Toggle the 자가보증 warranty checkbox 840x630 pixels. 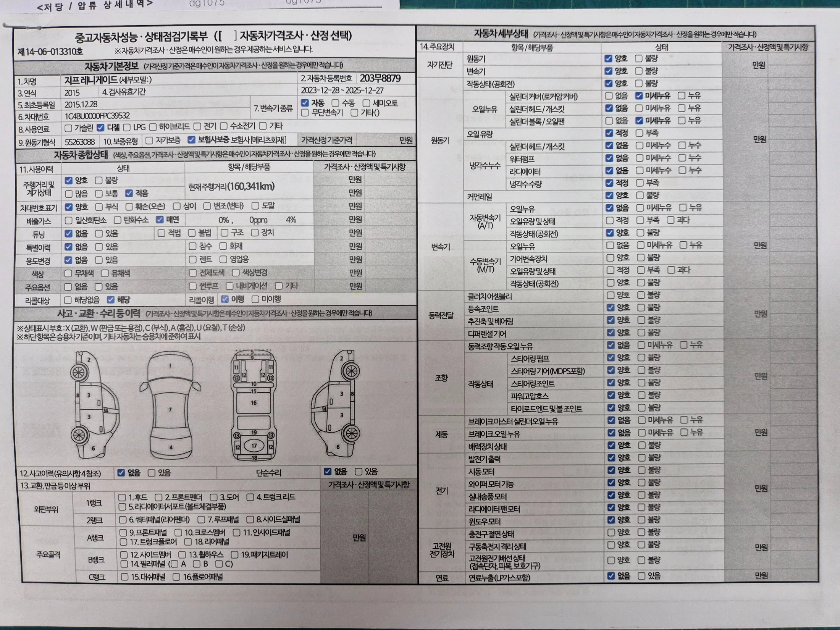pos(149,141)
